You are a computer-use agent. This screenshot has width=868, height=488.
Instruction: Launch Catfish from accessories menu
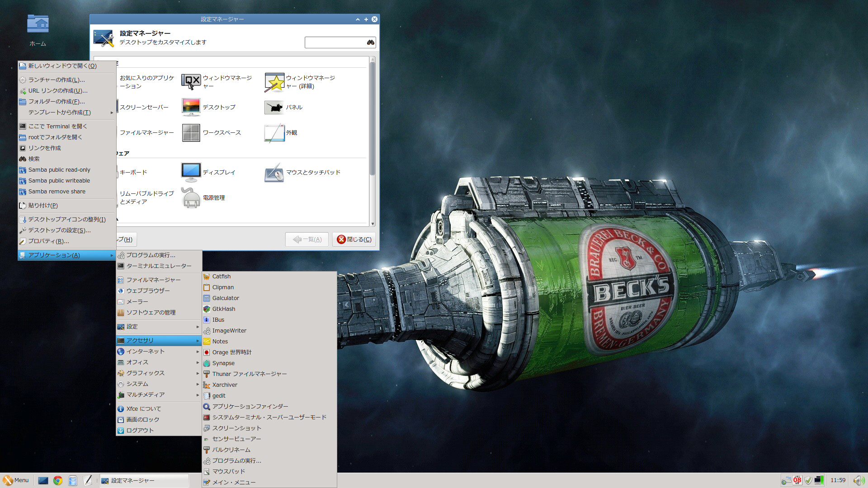coord(269,277)
